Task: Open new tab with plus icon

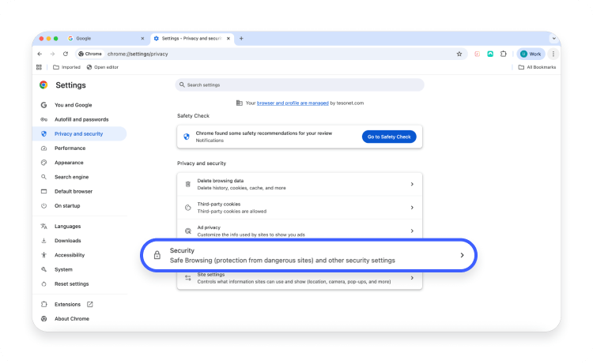Action: (x=241, y=39)
